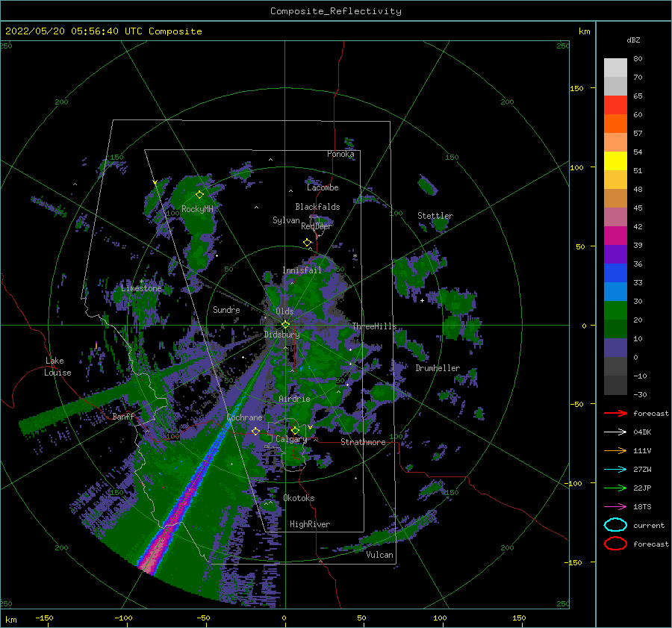Click the Blackfalds label

(317, 207)
